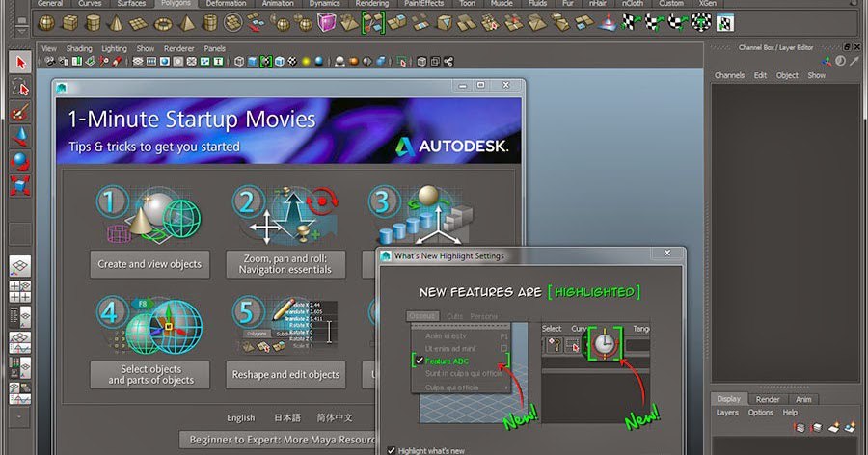Screen dimensions: 868x455
Task: Create a polygon torus from the shelf
Action: pos(163,23)
